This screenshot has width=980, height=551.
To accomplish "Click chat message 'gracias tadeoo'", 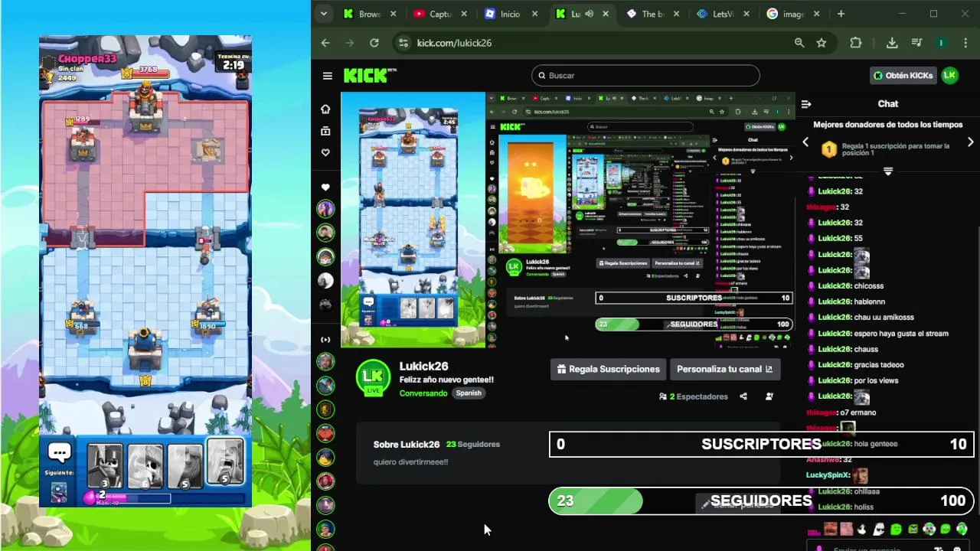I will coord(879,365).
